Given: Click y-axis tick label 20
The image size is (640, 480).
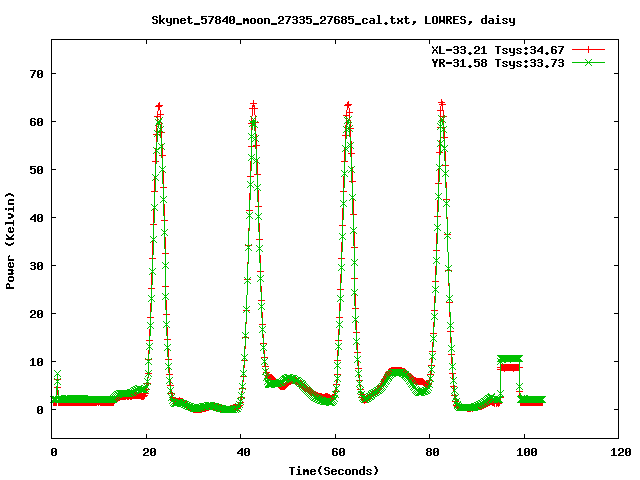Looking at the screenshot, I should click(x=36, y=314).
